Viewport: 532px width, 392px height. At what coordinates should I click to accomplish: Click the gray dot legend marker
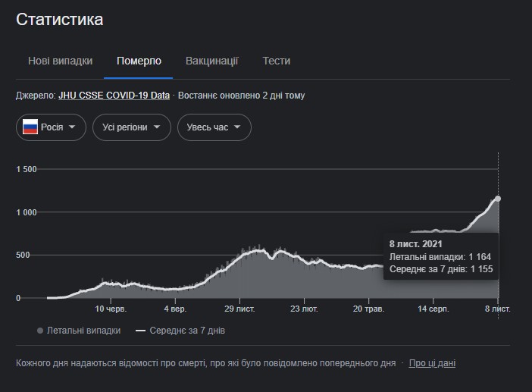(x=39, y=331)
